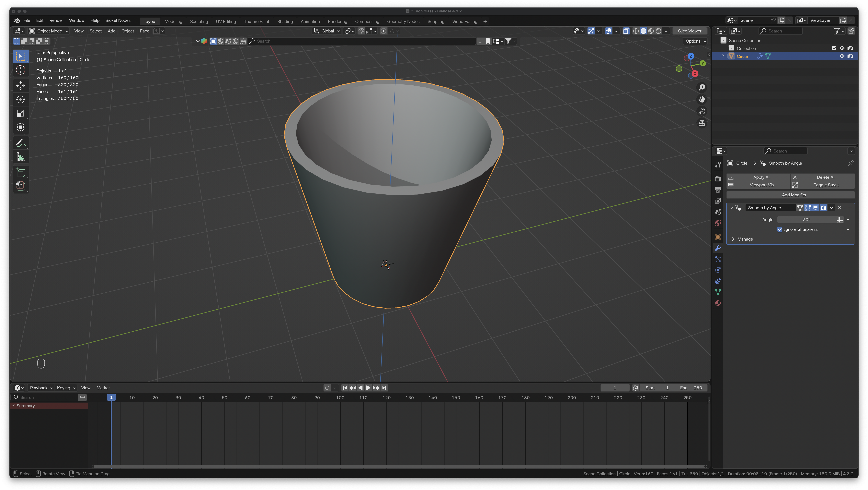Image resolution: width=868 pixels, height=490 pixels.
Task: Enable auto keying record button
Action: (327, 388)
